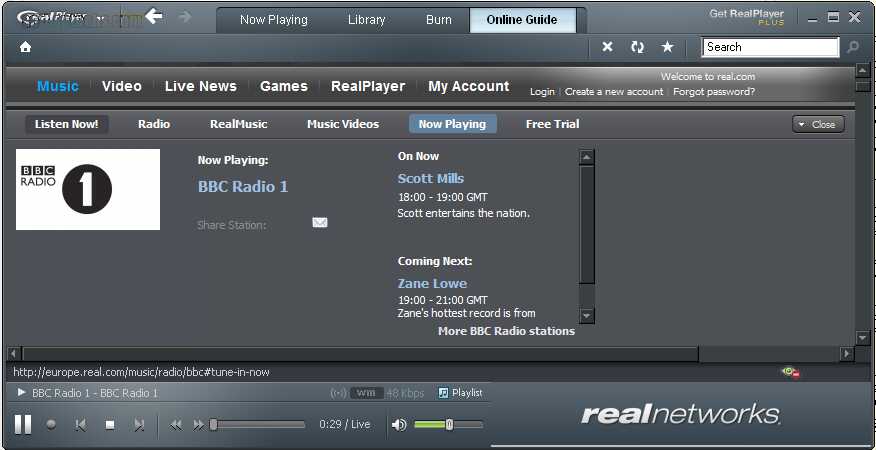Viewport: 876px width, 450px height.
Task: Click horizontal scrollbar left arrow
Action: 13,353
